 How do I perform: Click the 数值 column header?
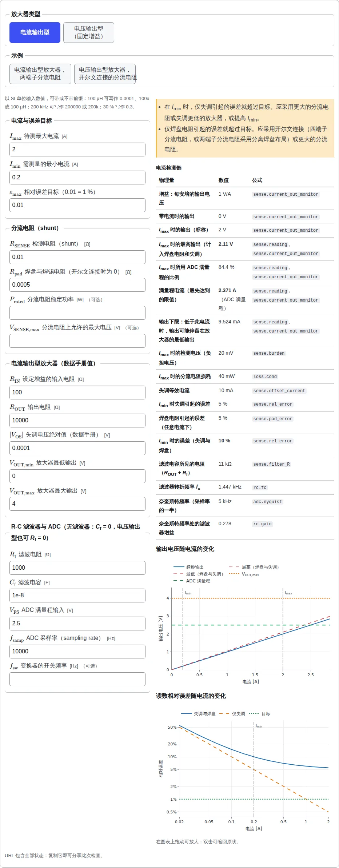click(x=224, y=180)
